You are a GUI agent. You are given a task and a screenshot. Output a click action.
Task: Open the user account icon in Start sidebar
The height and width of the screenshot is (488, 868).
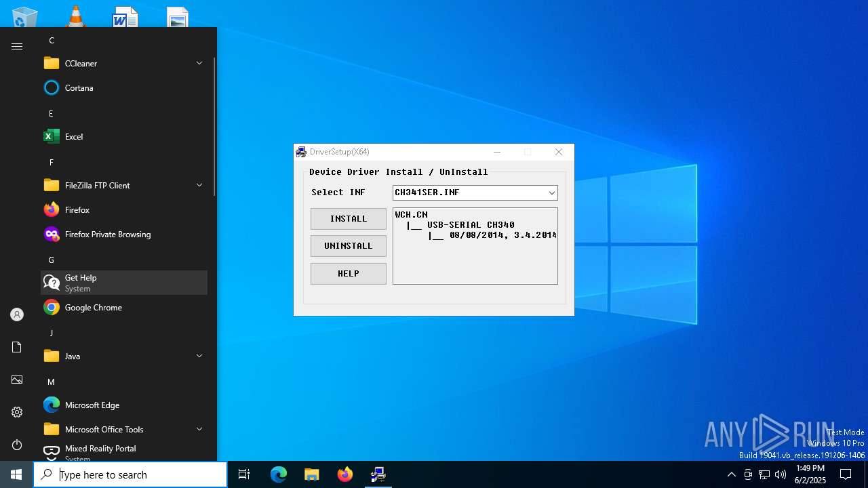click(17, 314)
